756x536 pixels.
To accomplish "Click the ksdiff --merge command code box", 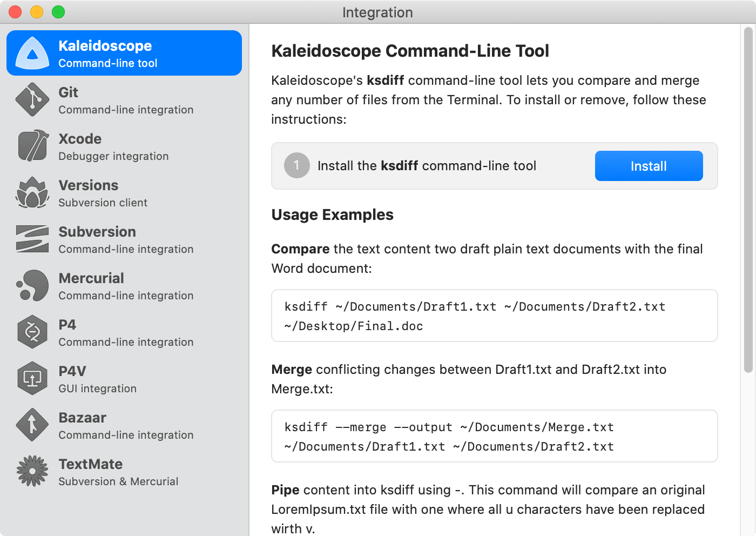I will coord(494,437).
